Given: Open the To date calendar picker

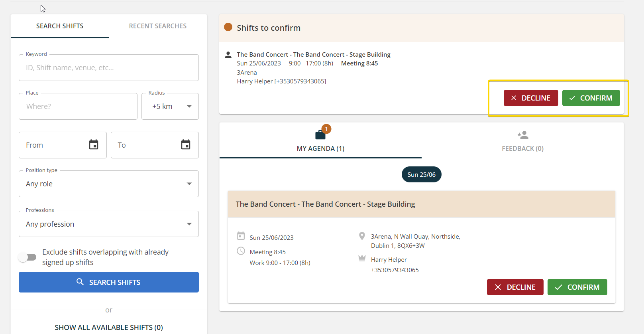Looking at the screenshot, I should (x=186, y=145).
